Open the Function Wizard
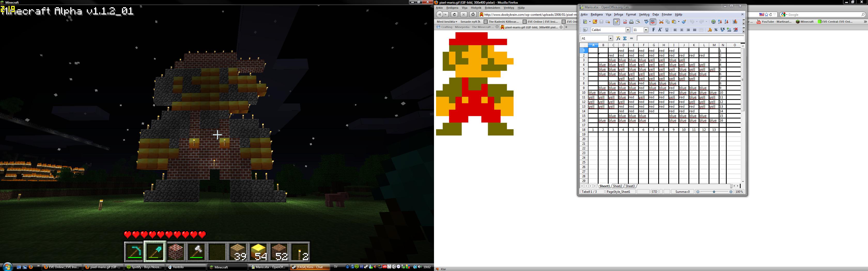Image resolution: width=868 pixels, height=271 pixels. [618, 38]
